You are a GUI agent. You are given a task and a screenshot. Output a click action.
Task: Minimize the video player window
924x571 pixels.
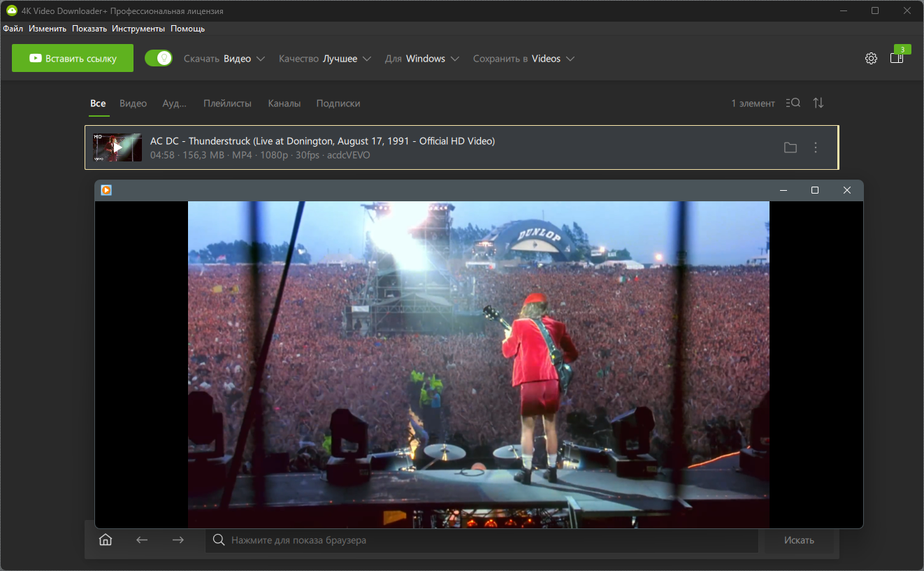pyautogui.click(x=784, y=190)
